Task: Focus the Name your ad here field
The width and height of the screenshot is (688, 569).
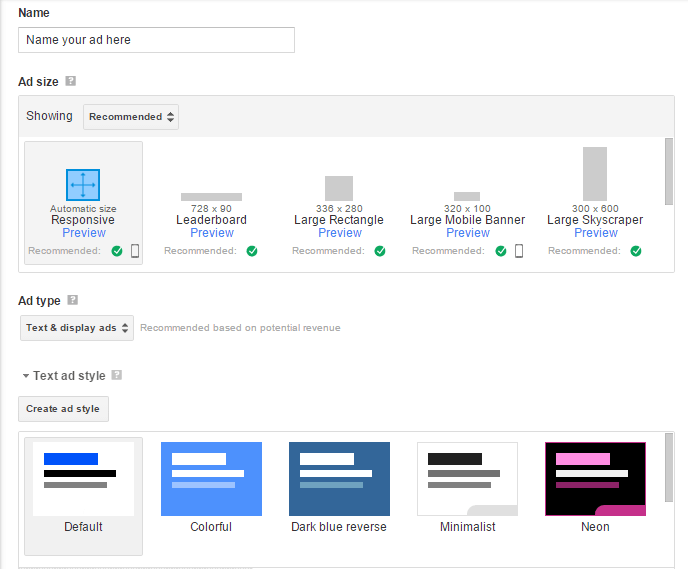Action: tap(156, 40)
